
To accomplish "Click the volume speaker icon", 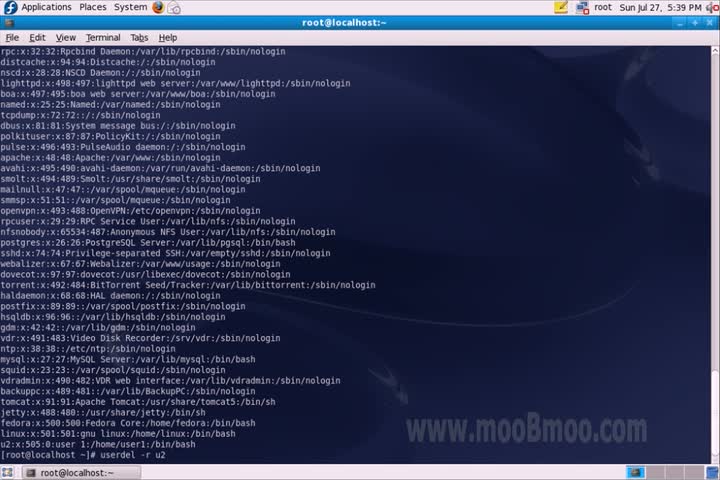I will click(713, 8).
